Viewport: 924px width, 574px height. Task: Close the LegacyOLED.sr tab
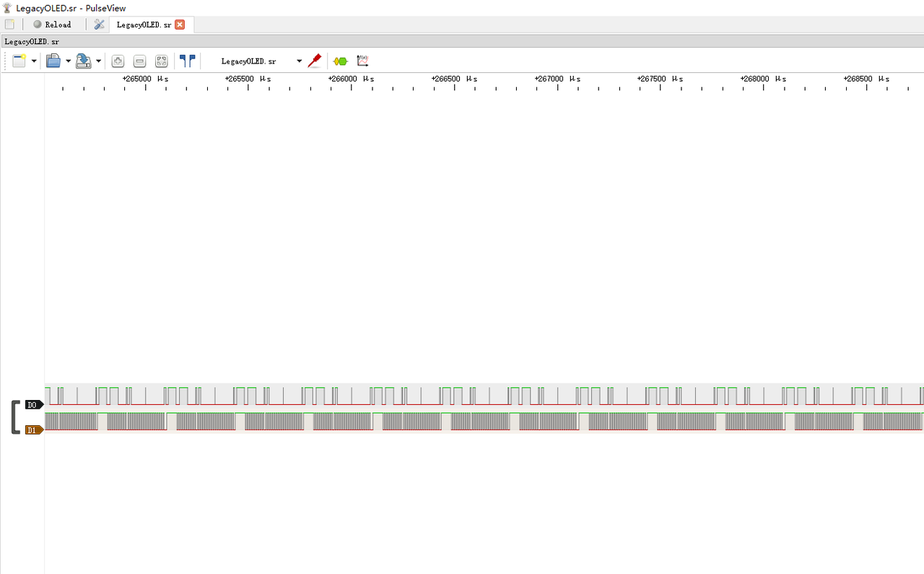[180, 25]
